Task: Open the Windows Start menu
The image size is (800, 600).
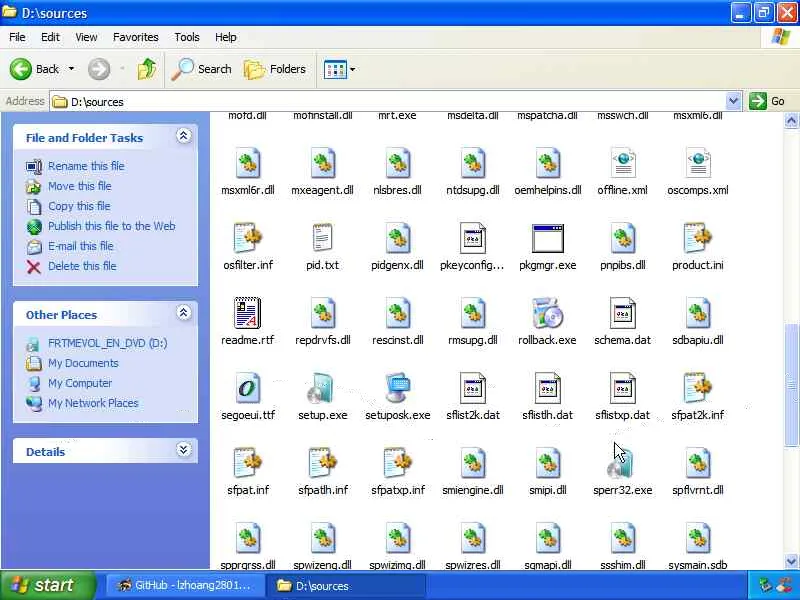Action: point(47,585)
